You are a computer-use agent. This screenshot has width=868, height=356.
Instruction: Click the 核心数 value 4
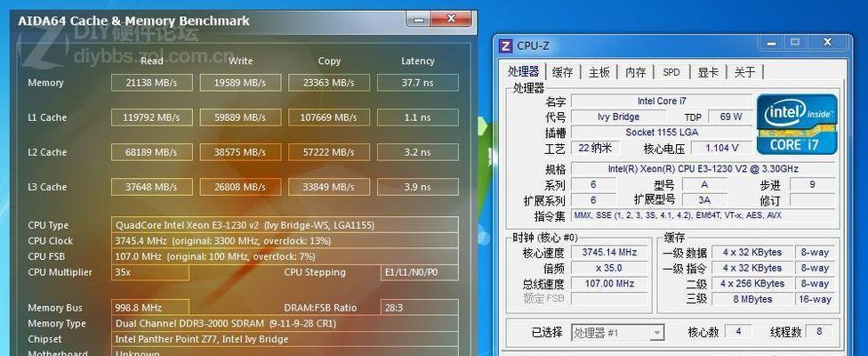[738, 332]
